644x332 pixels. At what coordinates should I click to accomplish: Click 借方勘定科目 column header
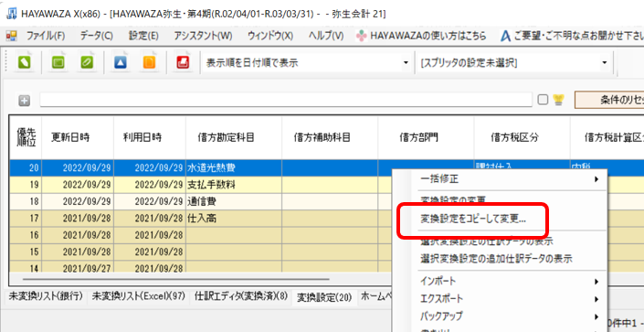(234, 137)
